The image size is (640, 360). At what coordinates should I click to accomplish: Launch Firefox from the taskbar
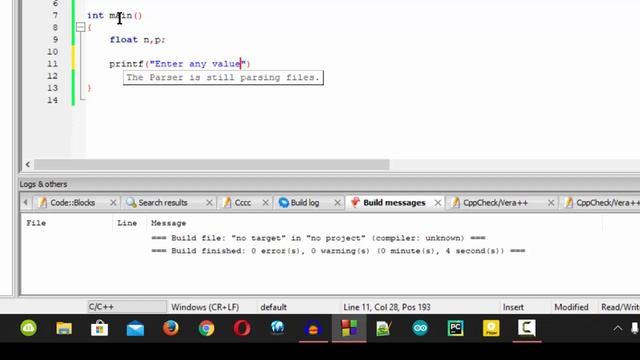click(x=171, y=328)
